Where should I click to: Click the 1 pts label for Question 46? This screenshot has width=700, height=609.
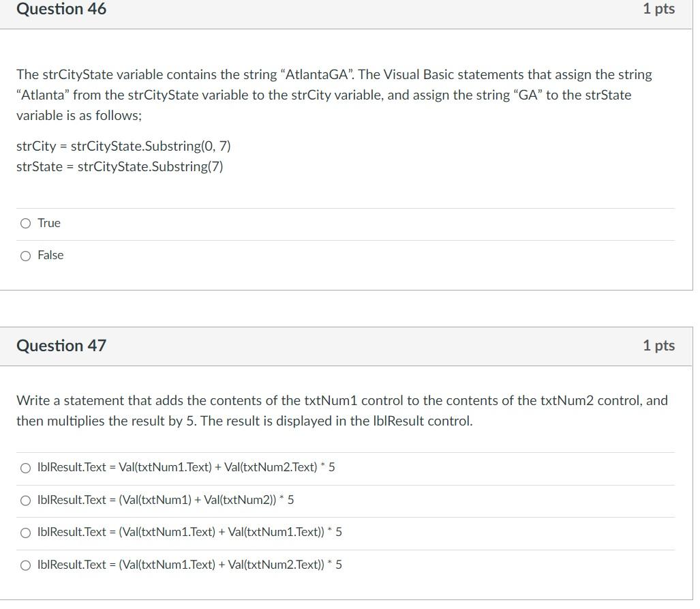(658, 9)
